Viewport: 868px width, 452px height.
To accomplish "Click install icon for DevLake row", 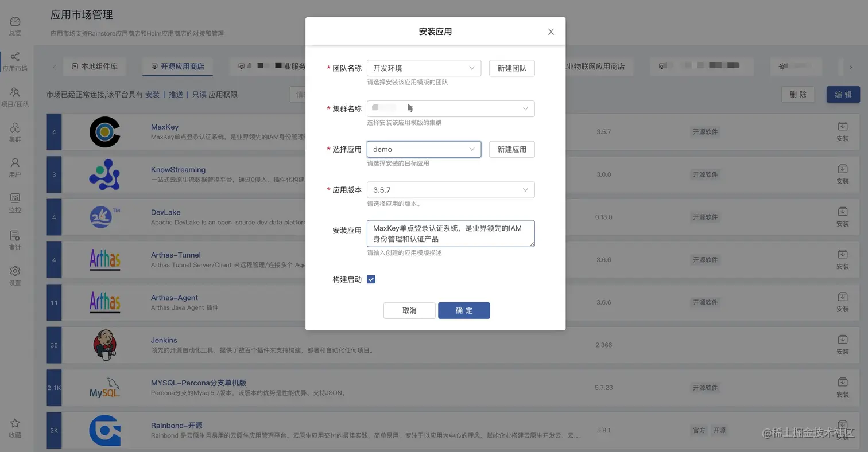I will (842, 212).
